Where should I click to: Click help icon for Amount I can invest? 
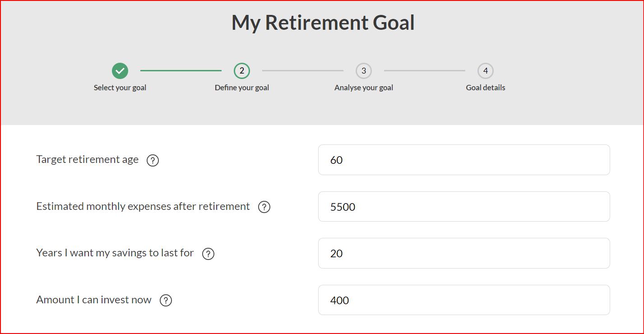(166, 300)
